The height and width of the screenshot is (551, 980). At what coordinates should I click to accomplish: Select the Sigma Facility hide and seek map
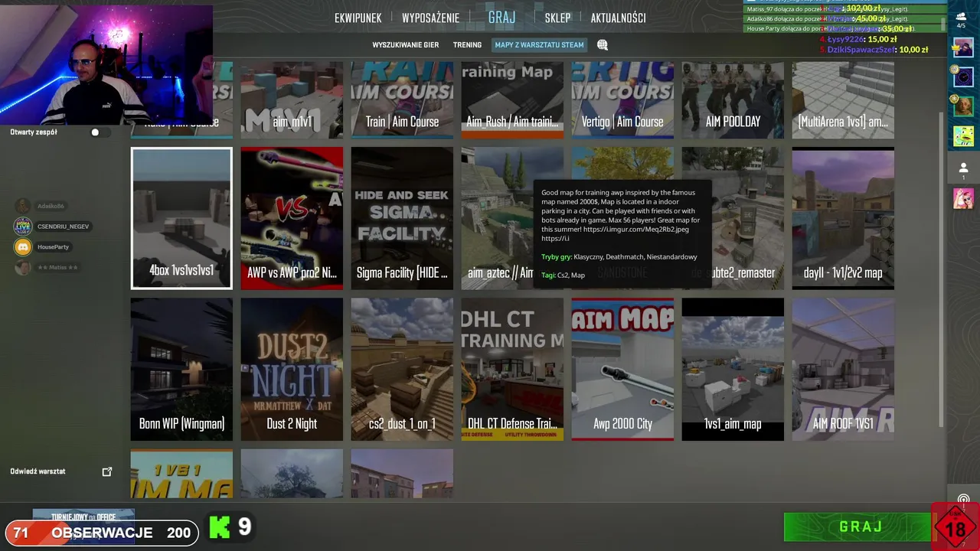402,218
